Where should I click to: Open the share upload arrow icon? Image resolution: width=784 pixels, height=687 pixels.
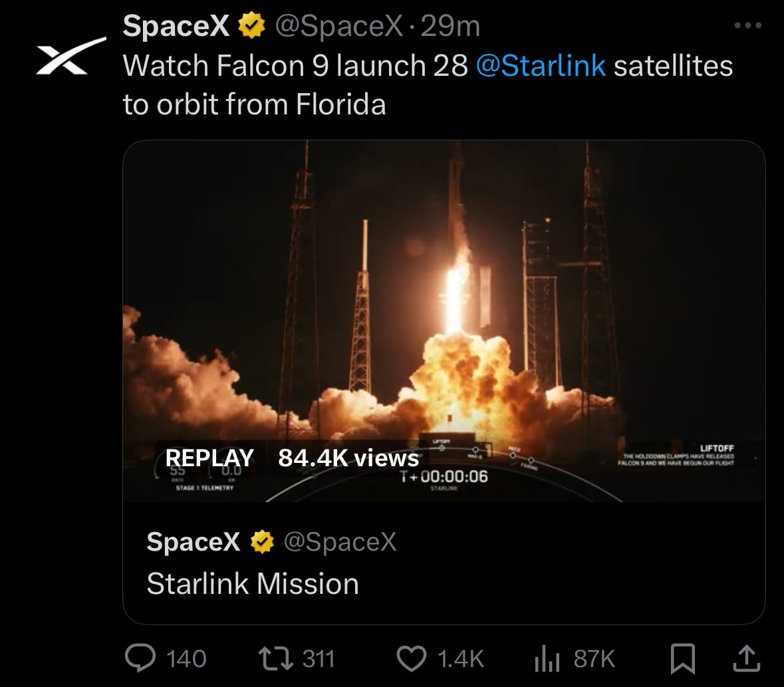click(x=747, y=658)
